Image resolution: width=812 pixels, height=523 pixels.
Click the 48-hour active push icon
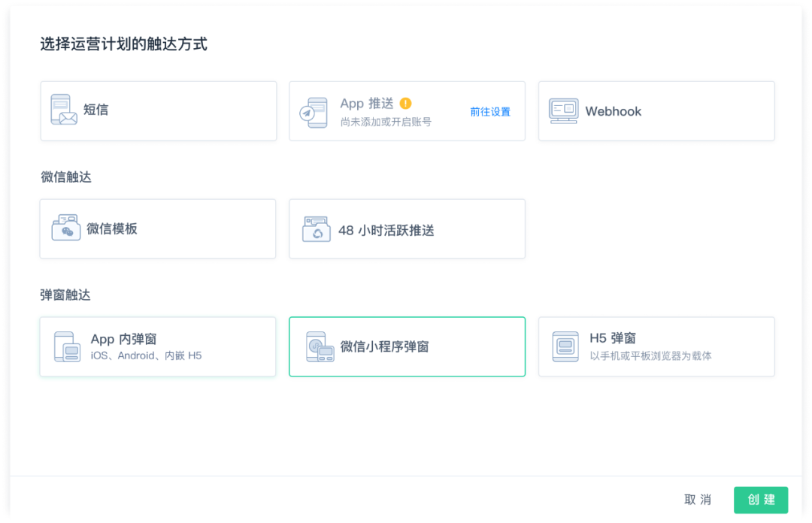[316, 229]
